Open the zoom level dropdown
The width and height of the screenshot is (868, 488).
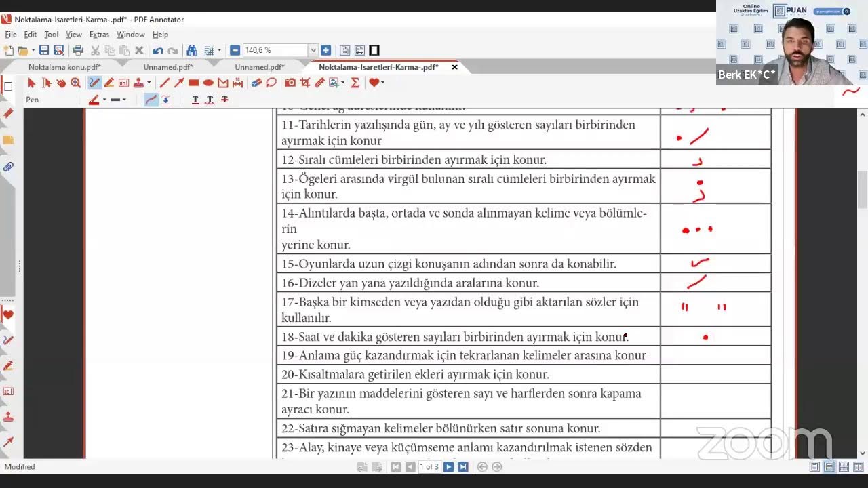coord(313,50)
